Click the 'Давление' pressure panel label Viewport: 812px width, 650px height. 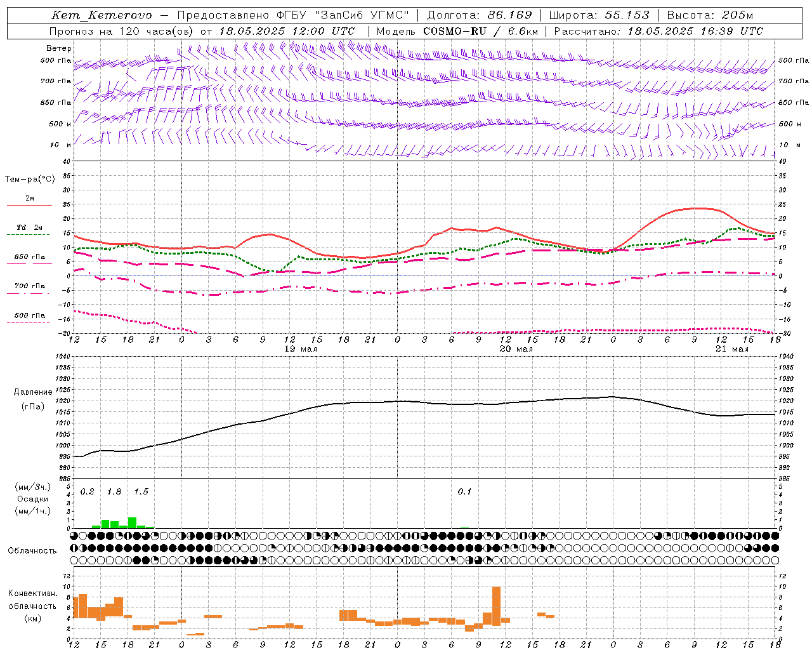coord(33,392)
